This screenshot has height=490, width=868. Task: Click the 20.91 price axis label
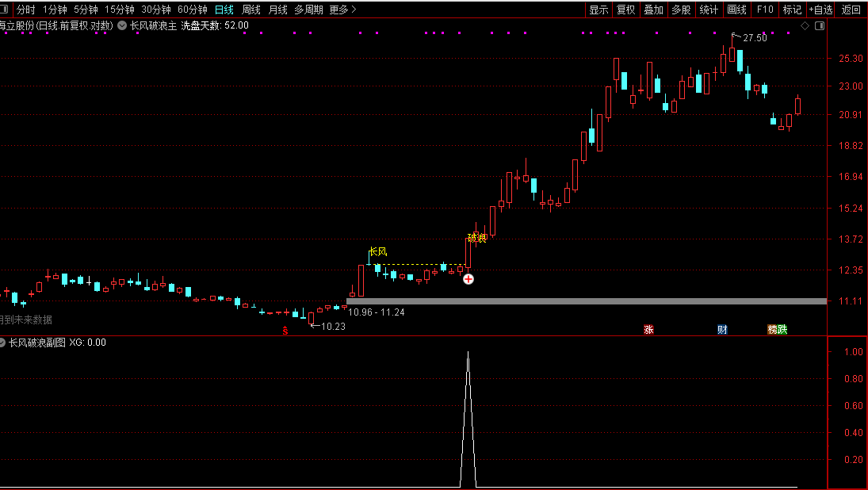tap(851, 115)
